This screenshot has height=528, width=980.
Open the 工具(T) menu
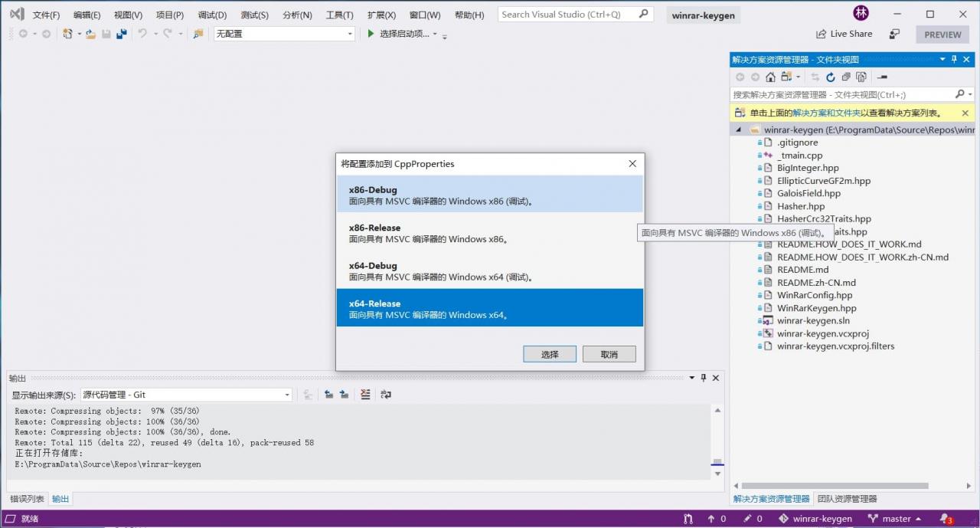point(339,15)
